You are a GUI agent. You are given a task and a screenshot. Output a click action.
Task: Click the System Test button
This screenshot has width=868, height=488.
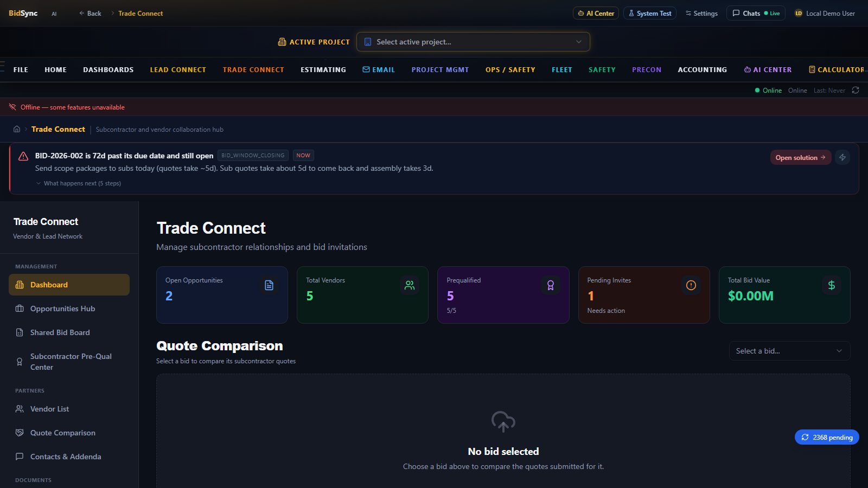coord(650,13)
